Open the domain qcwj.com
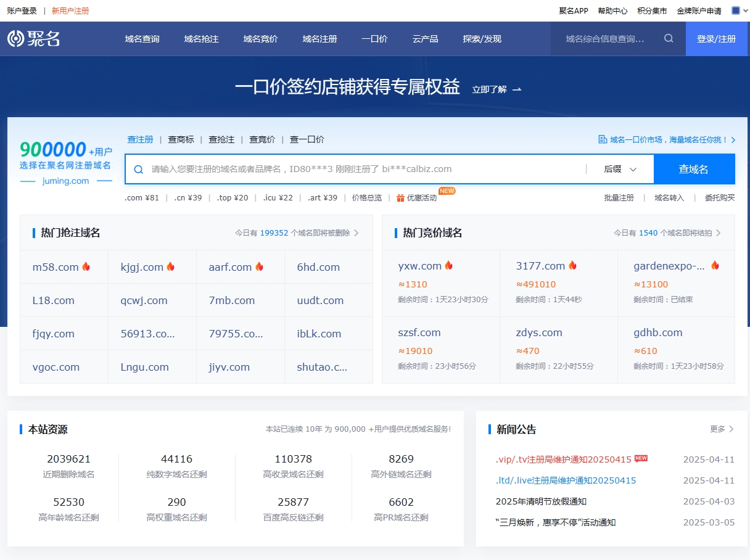Viewport: 750px width, 560px height. (x=144, y=300)
